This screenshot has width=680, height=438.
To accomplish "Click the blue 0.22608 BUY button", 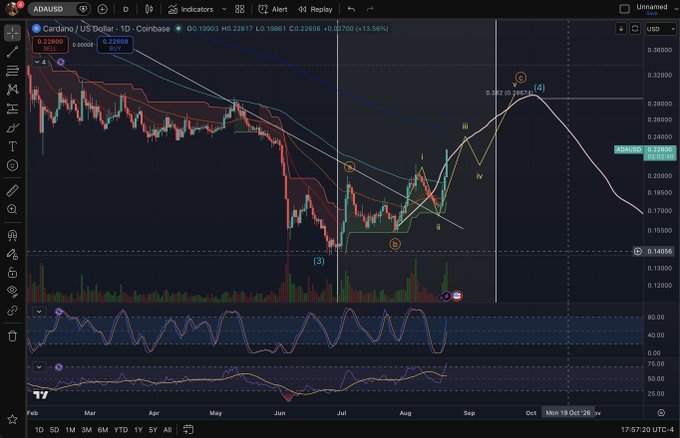I will pyautogui.click(x=115, y=45).
